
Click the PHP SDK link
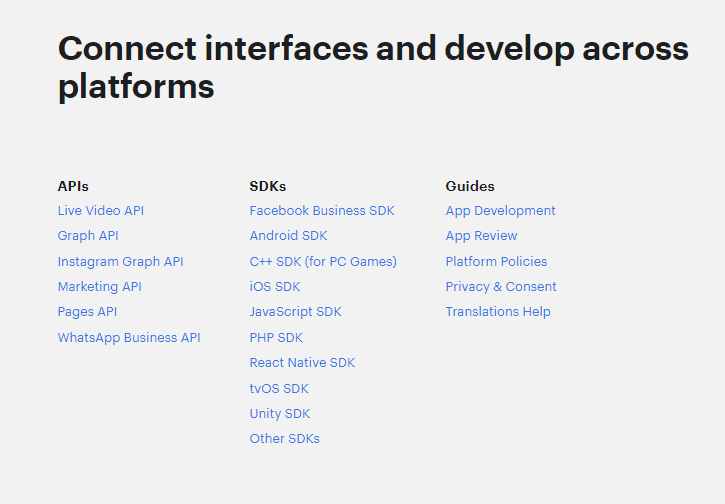276,338
